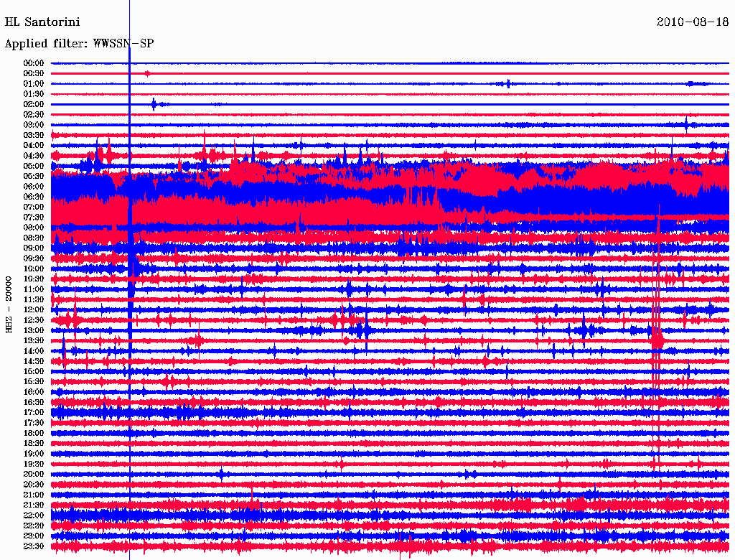The image size is (735, 560).
Task: Select the 23:00 time label
Action: click(34, 536)
